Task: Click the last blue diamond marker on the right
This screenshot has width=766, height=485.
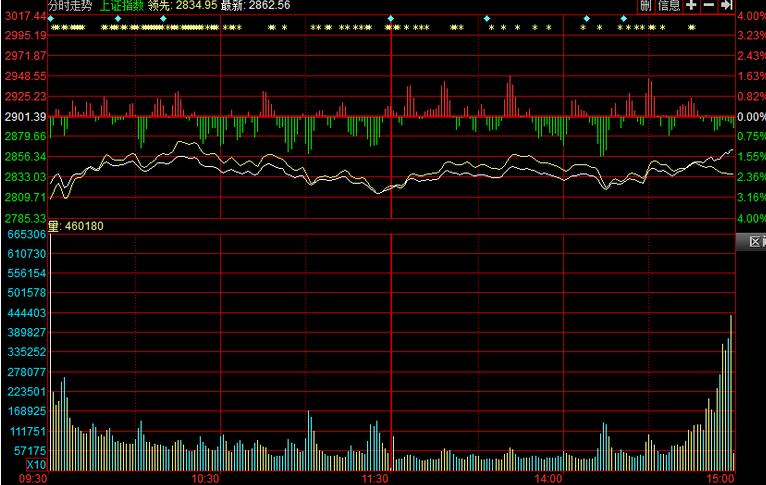Action: [623, 19]
